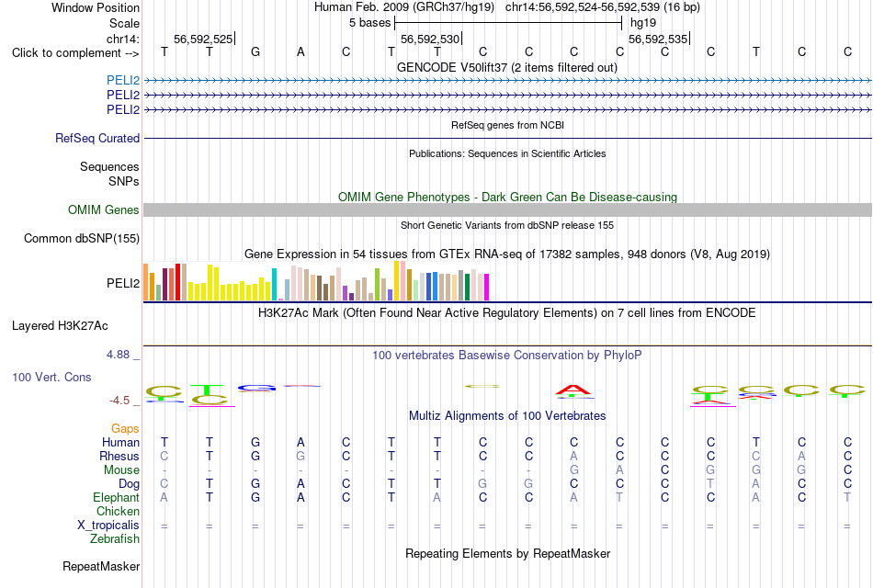Click the SNPs track label
The height and width of the screenshot is (588, 873).
click(x=124, y=181)
